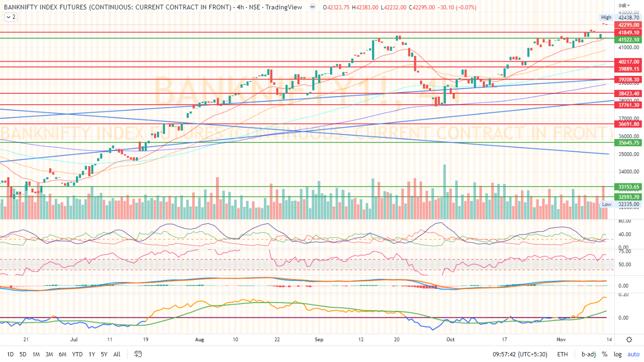
Task: Click the price change value −30.10 (−0.07%)
Action: pyautogui.click(x=457, y=8)
